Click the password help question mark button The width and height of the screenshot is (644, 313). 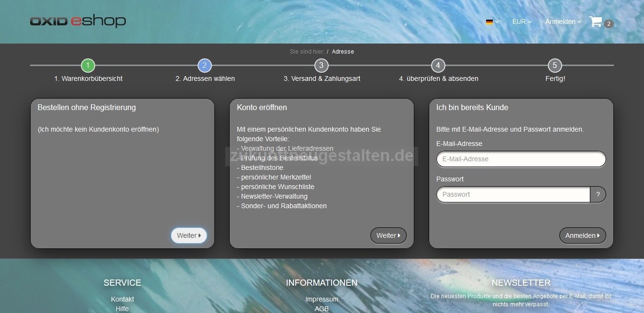[598, 194]
